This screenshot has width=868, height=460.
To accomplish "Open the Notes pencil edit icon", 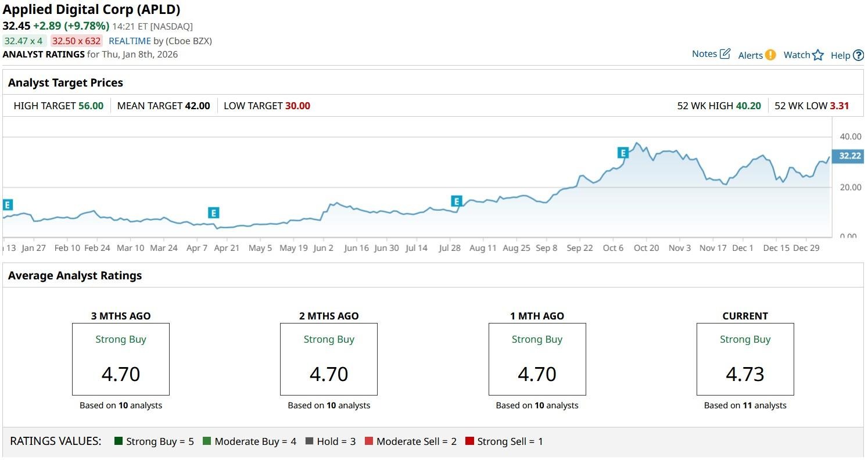I will point(724,54).
